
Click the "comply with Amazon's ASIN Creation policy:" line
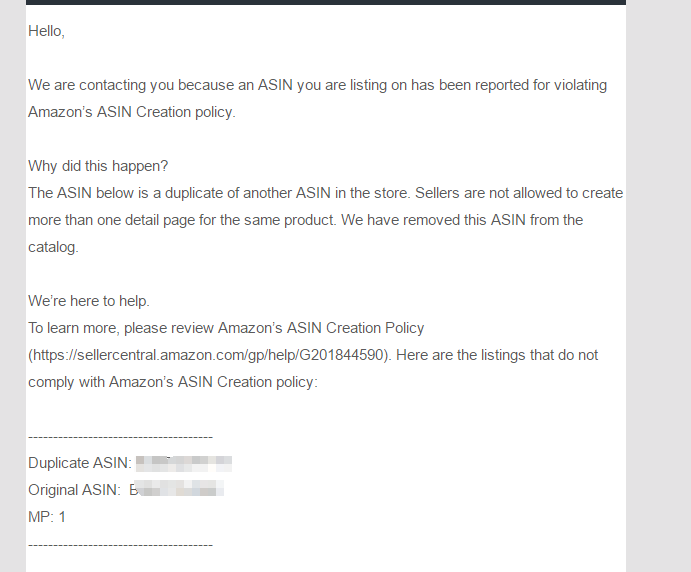pos(173,382)
